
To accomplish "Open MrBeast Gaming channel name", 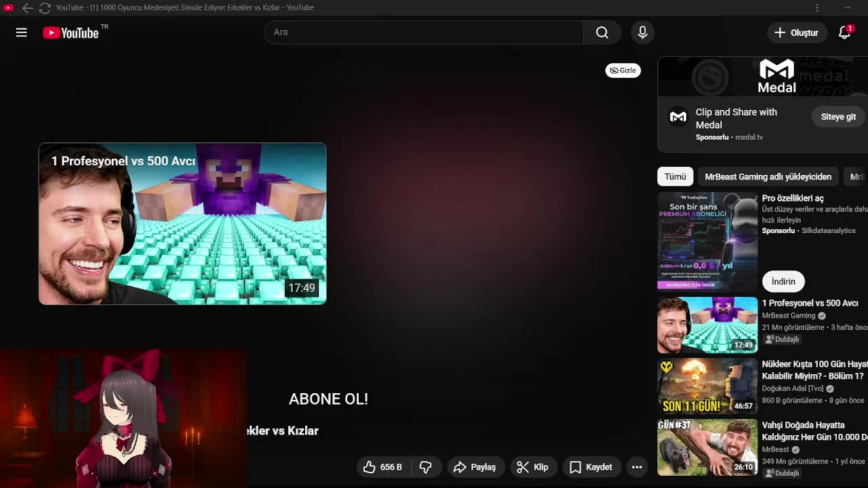I will pos(789,316).
